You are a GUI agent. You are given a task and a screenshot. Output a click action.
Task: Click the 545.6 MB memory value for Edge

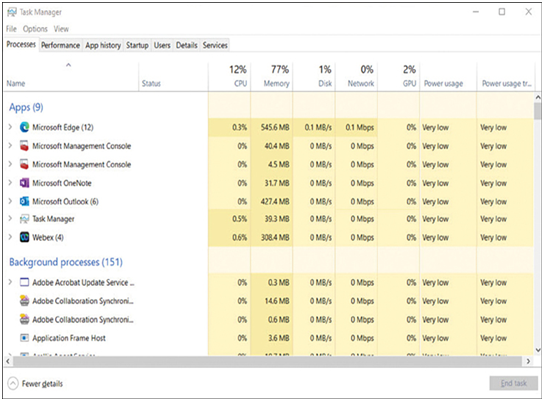pyautogui.click(x=275, y=127)
